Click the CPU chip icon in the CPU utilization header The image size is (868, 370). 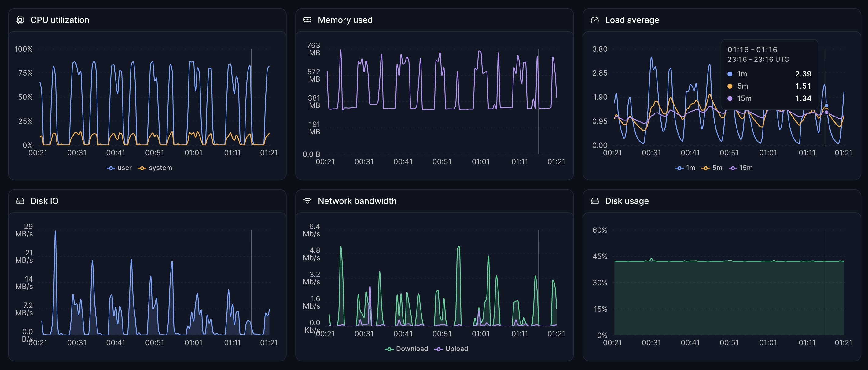(x=20, y=20)
